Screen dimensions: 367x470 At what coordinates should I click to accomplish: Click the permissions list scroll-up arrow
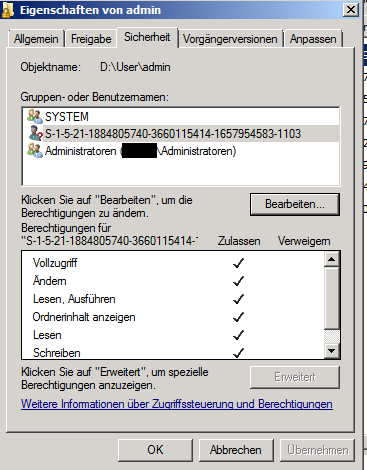(x=332, y=259)
